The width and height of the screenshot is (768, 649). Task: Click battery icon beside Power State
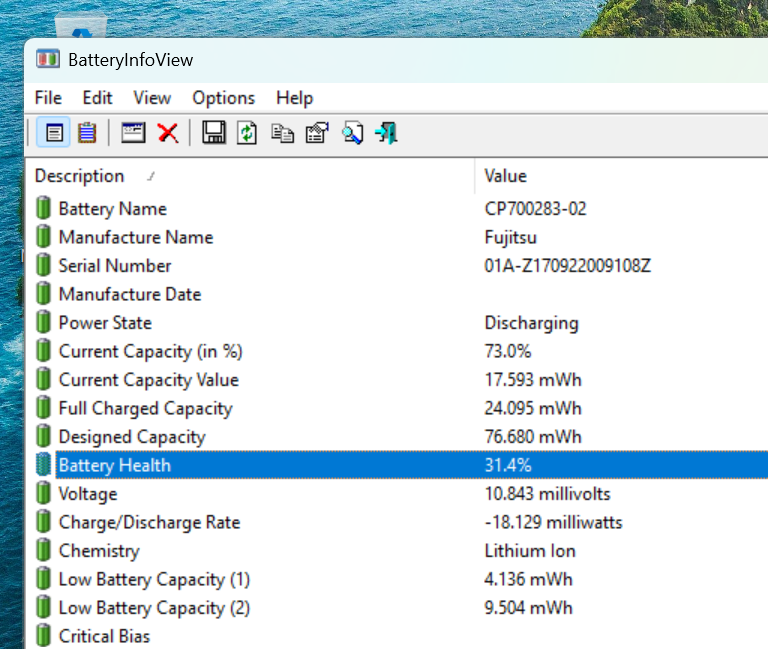click(44, 322)
